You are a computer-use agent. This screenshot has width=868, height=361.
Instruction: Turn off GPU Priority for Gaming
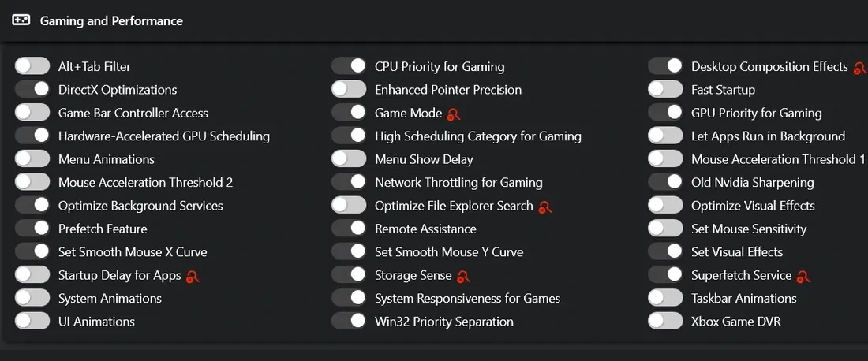pos(665,113)
